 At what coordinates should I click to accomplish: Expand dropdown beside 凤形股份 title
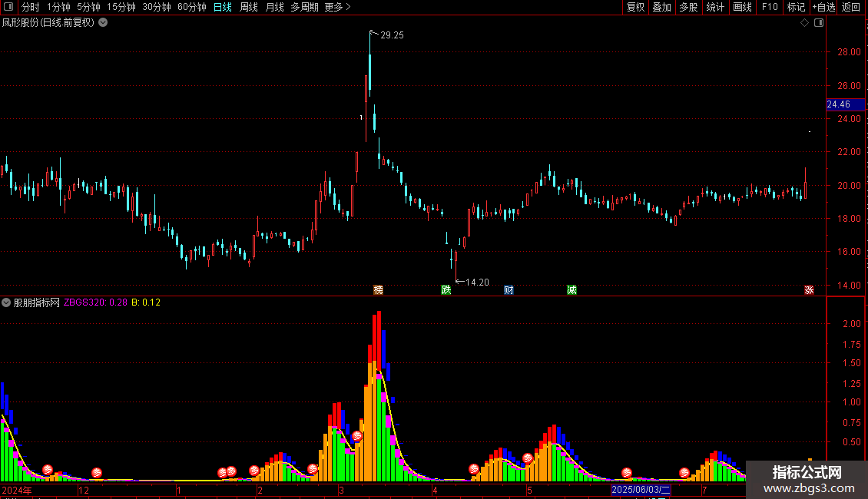pyautogui.click(x=103, y=23)
